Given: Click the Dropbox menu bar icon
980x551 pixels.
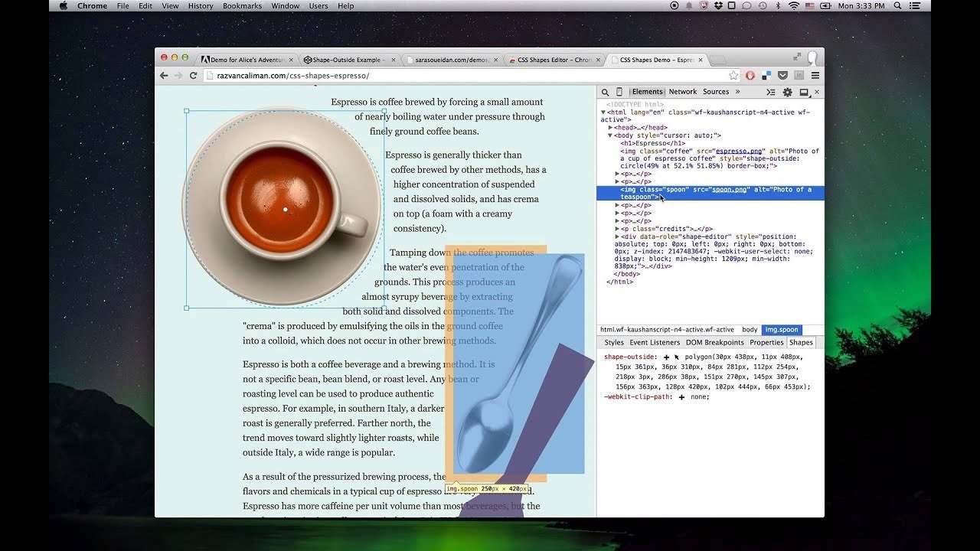Looking at the screenshot, I should pos(717,5).
